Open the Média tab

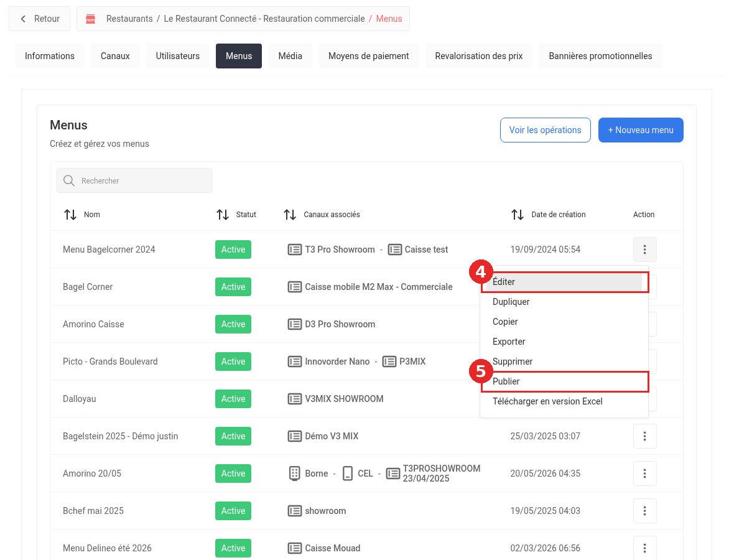tap(290, 56)
